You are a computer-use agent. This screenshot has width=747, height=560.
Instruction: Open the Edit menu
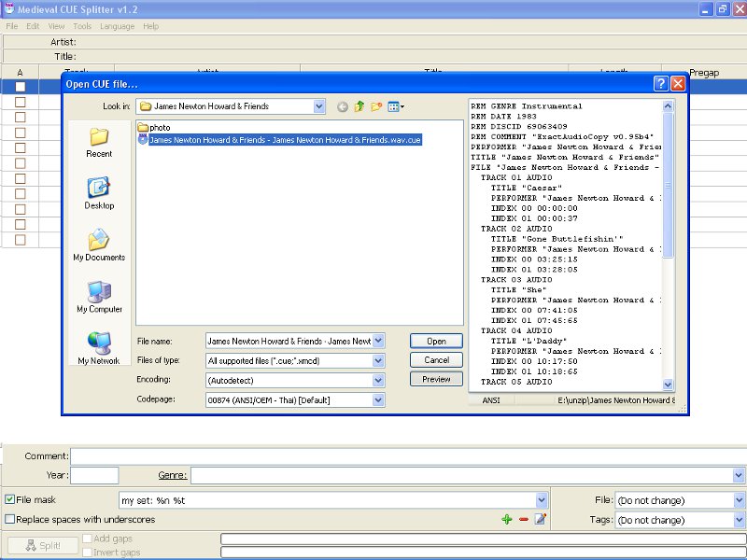[x=33, y=26]
